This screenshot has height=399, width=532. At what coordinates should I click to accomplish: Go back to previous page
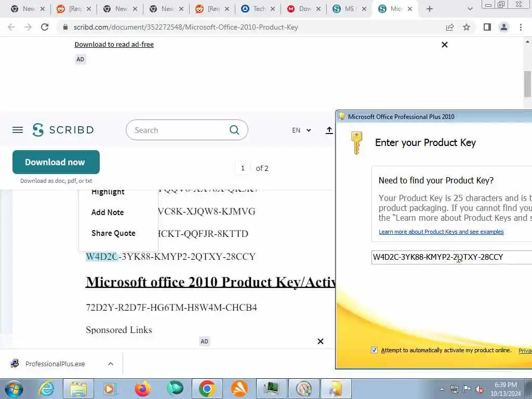[x=11, y=27]
